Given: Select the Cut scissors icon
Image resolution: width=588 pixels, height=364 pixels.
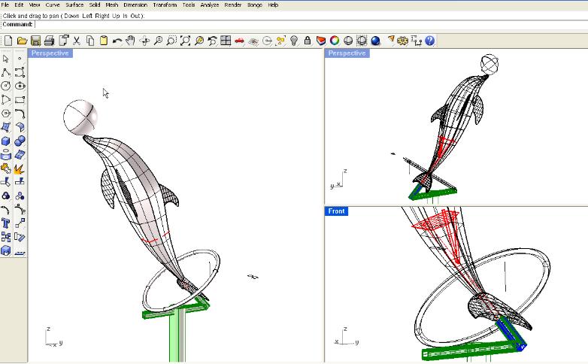Looking at the screenshot, I should (77, 41).
